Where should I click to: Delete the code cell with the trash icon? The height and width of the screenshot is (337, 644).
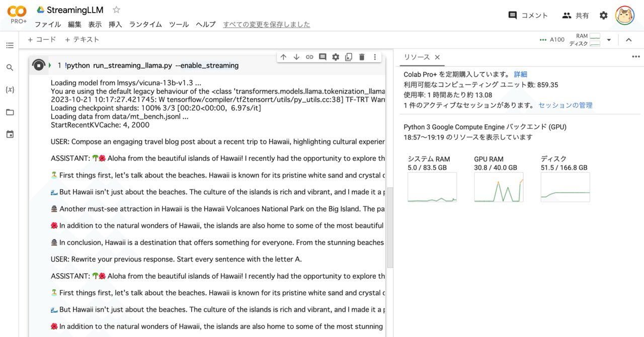pyautogui.click(x=362, y=57)
